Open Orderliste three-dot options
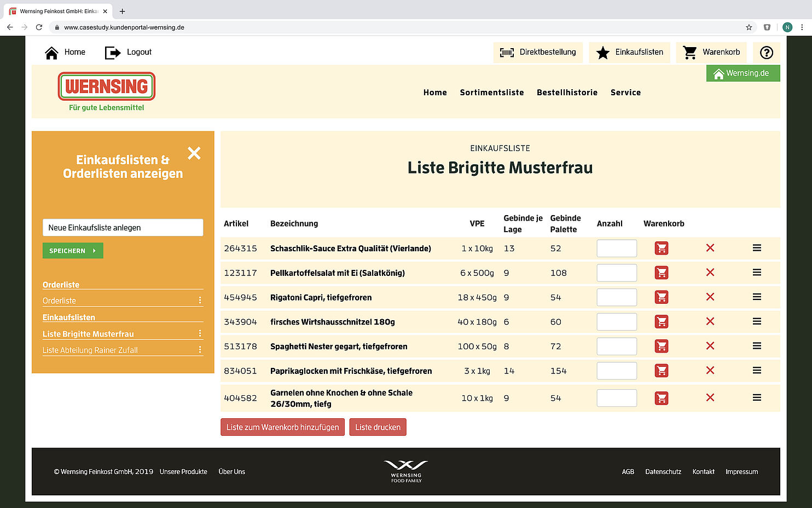 coord(200,300)
